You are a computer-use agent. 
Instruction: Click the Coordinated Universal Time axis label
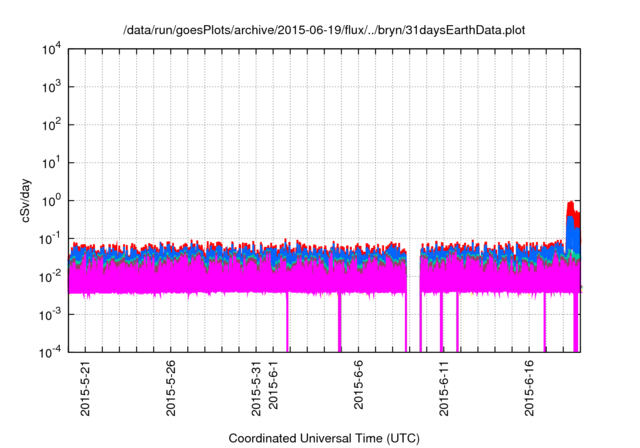(x=324, y=438)
